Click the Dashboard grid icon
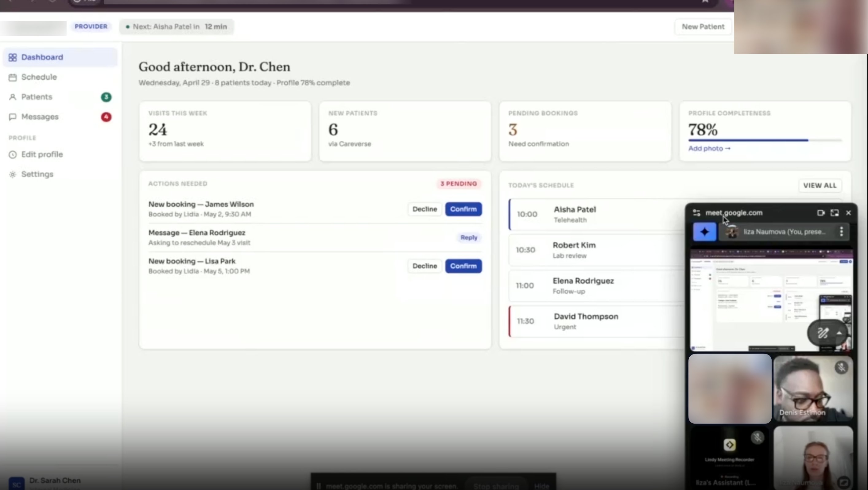The height and width of the screenshot is (490, 868). pos(13,58)
